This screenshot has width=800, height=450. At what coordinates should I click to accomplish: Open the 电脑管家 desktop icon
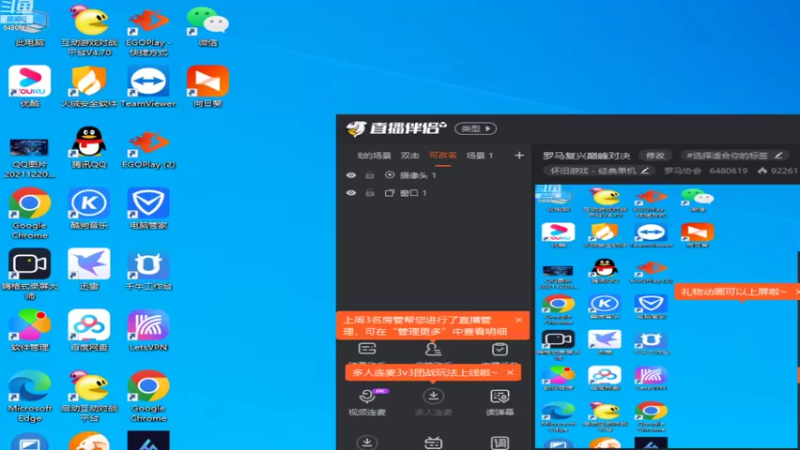148,208
